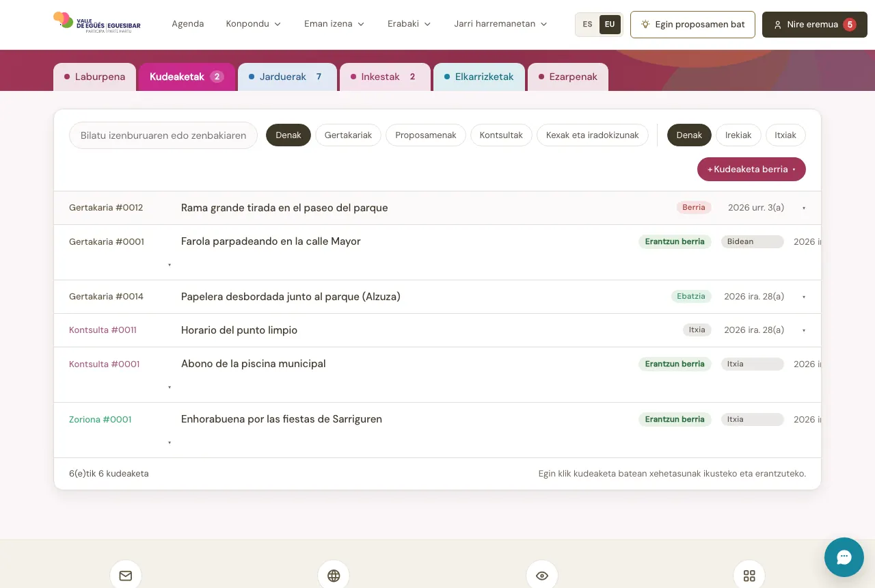Click the grid icon in footer
The image size is (875, 588).
(x=749, y=576)
